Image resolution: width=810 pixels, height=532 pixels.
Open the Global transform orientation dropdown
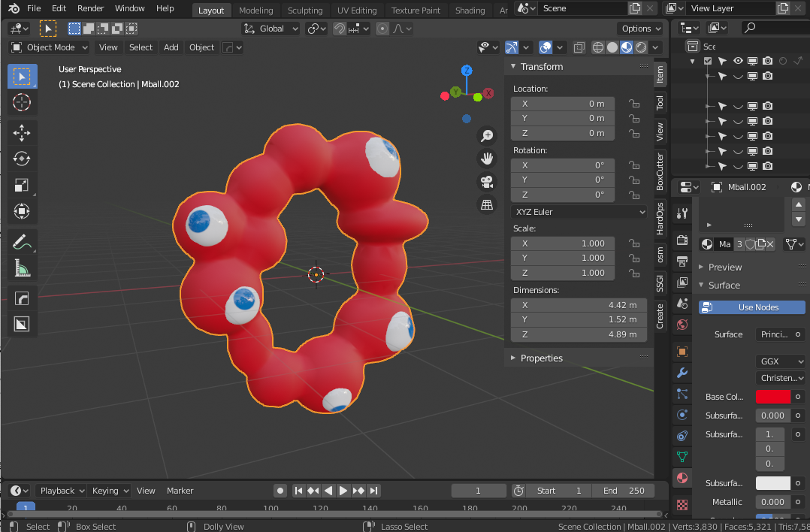(x=271, y=29)
